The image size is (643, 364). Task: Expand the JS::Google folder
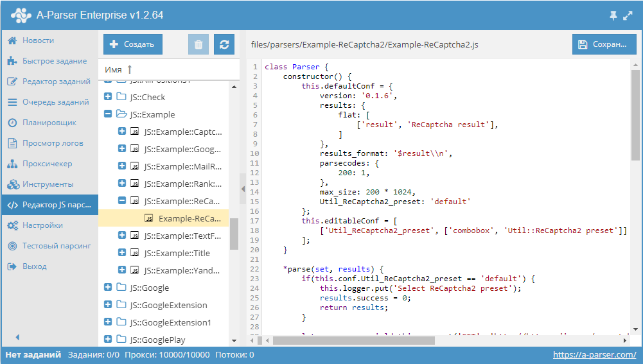(108, 288)
